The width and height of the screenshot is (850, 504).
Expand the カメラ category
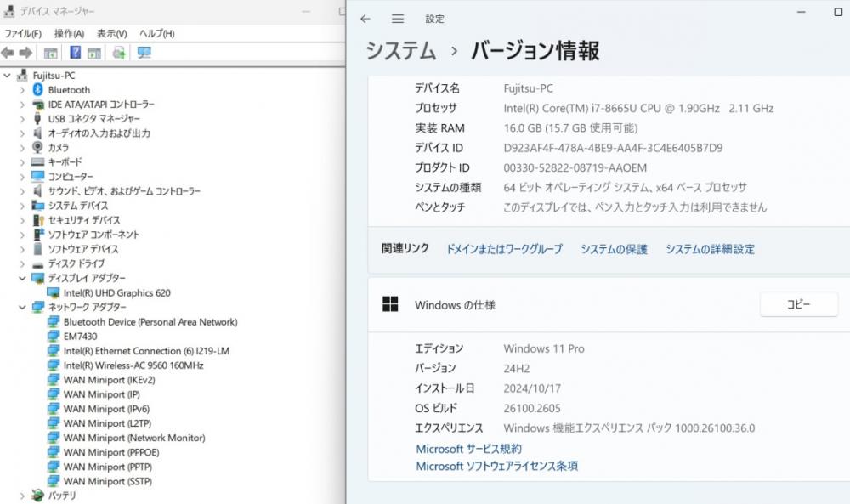pyautogui.click(x=22, y=147)
